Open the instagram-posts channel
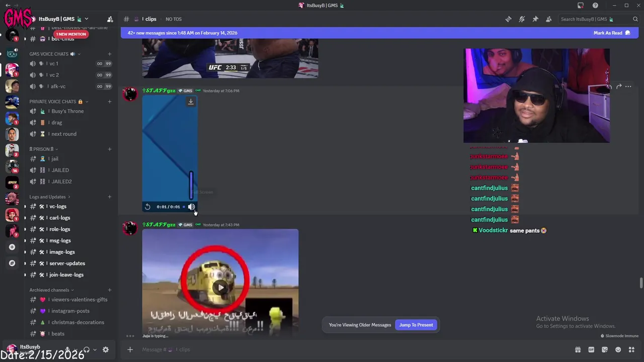 point(69,311)
